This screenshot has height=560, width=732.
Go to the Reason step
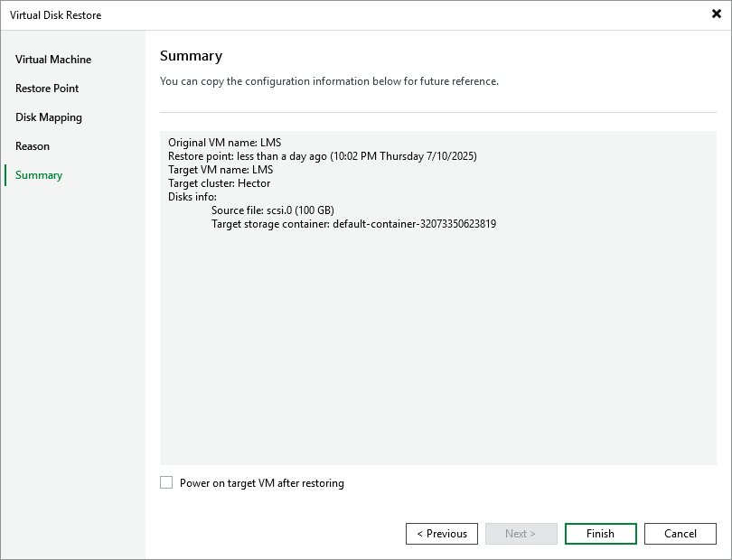(33, 145)
